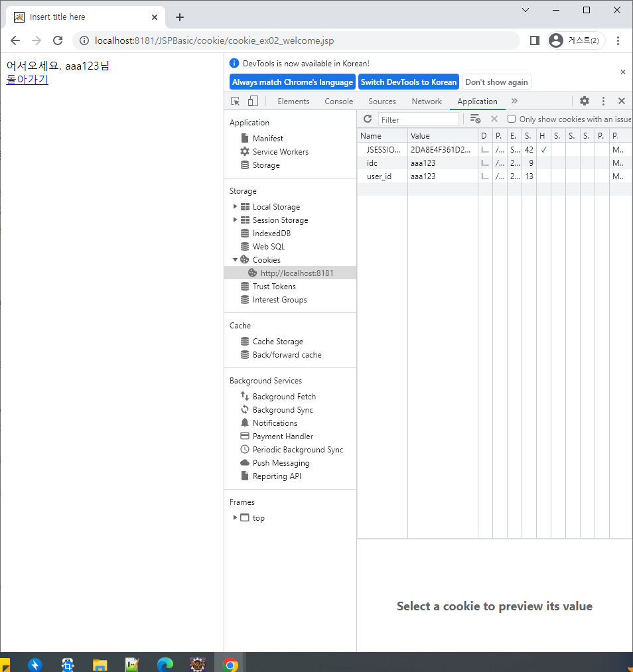The width and height of the screenshot is (633, 672).
Task: Collapse the Cookies tree node
Action: click(235, 260)
